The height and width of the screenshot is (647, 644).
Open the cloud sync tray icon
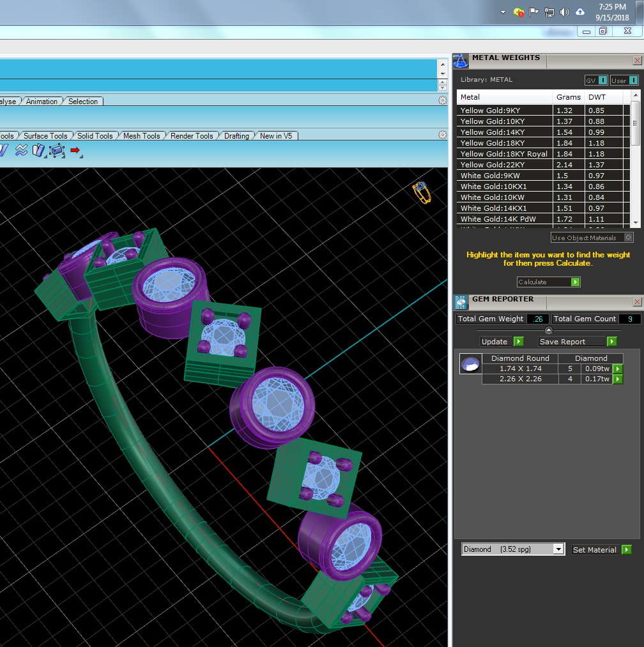point(580,12)
